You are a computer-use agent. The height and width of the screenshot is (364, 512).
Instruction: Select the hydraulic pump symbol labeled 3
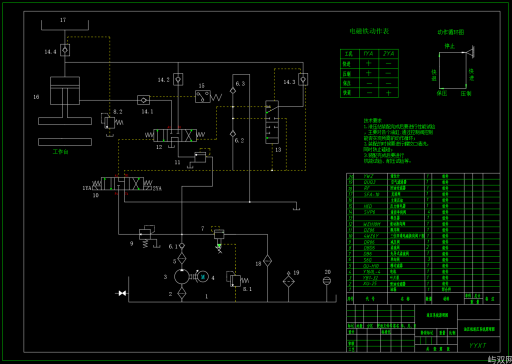[182, 277]
